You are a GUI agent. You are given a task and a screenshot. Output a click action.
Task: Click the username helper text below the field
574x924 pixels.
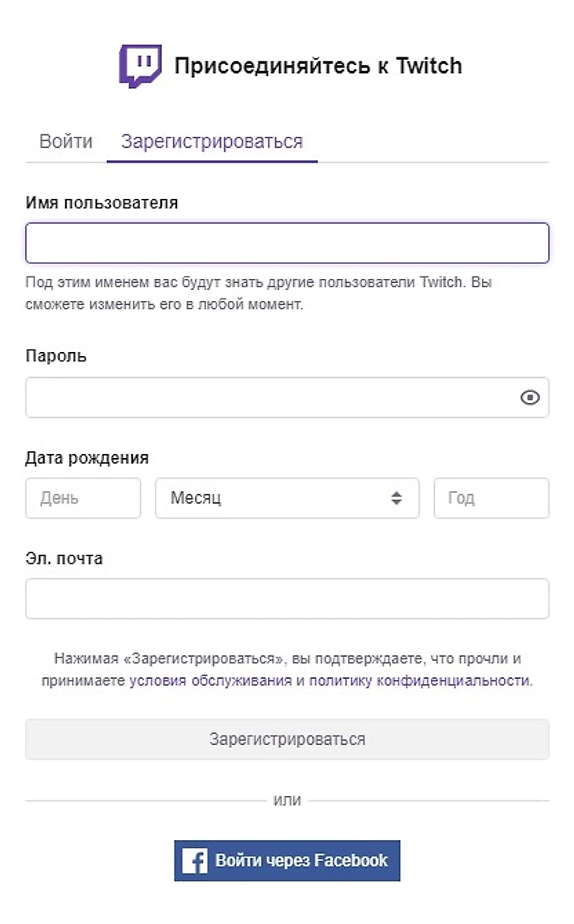point(258,292)
